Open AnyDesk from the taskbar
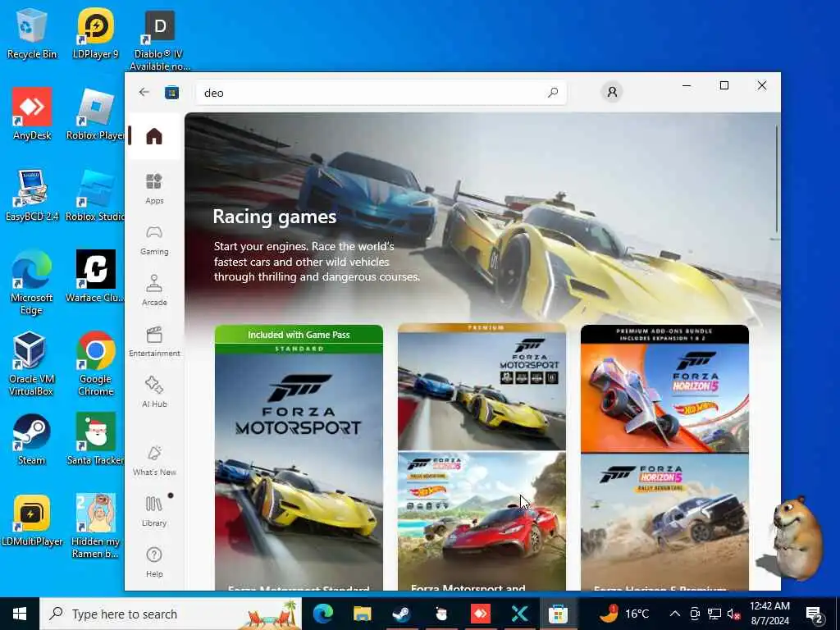 (x=480, y=614)
